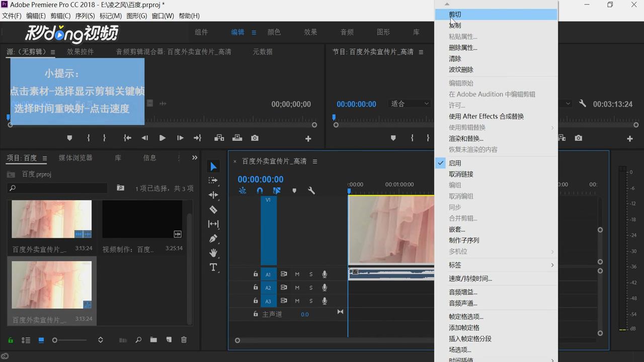Click the source monitor Overwrite button
This screenshot has height=362, width=644.
[x=237, y=138]
